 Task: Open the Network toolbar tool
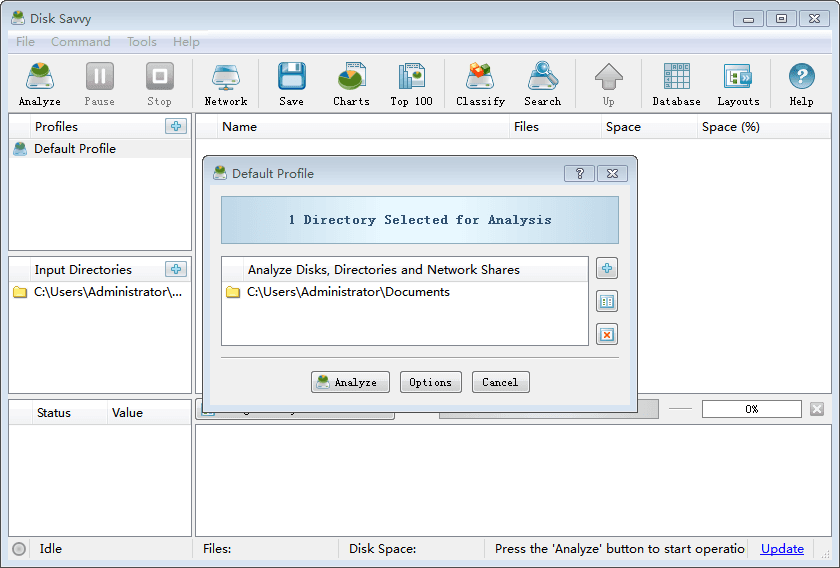226,84
